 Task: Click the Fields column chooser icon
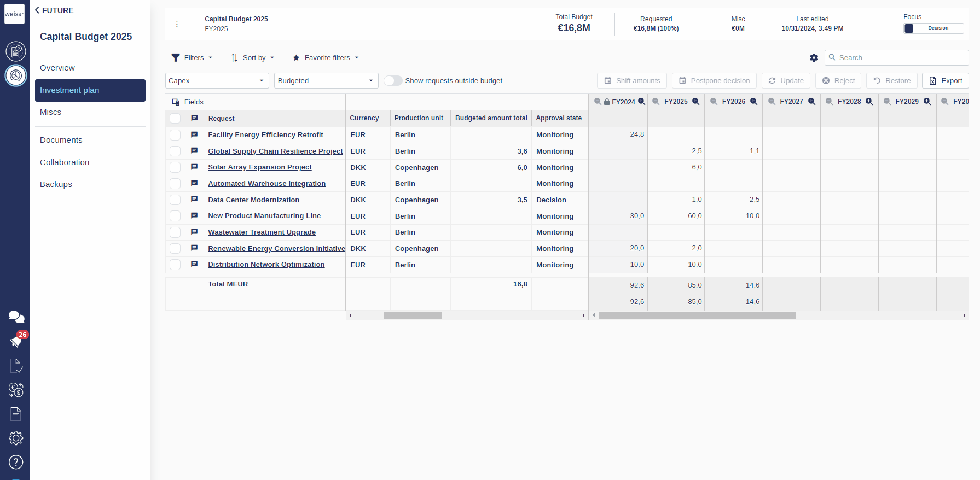point(176,102)
